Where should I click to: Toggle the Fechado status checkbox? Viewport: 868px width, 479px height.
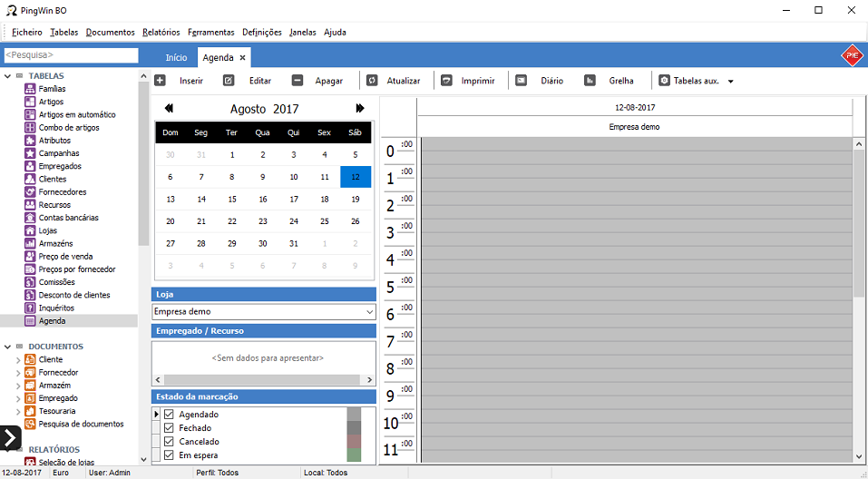click(x=169, y=428)
